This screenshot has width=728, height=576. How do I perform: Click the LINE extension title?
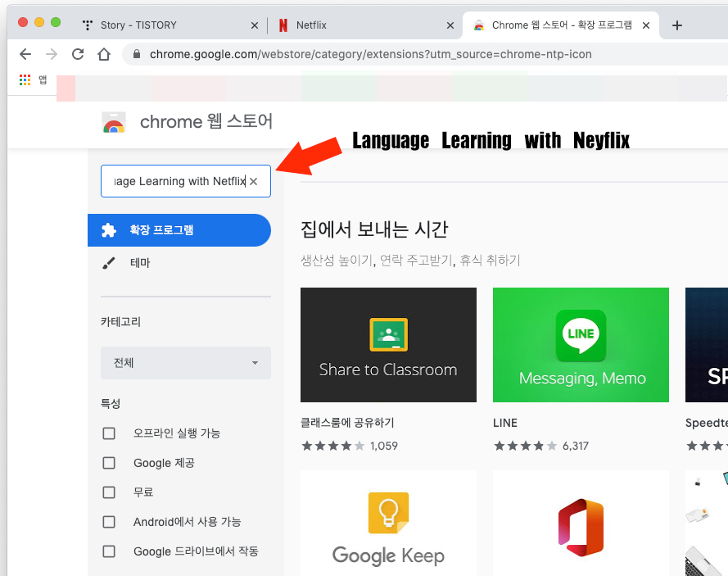coord(505,423)
